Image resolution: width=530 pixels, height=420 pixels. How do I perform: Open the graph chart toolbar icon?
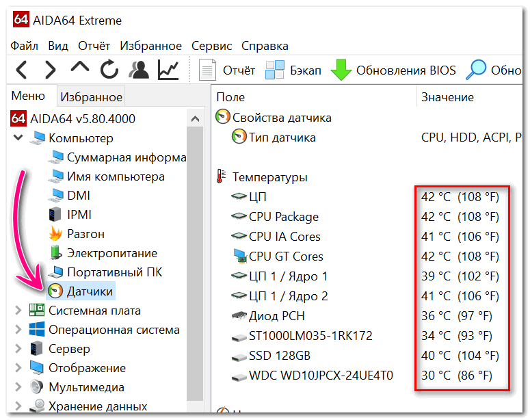(168, 70)
